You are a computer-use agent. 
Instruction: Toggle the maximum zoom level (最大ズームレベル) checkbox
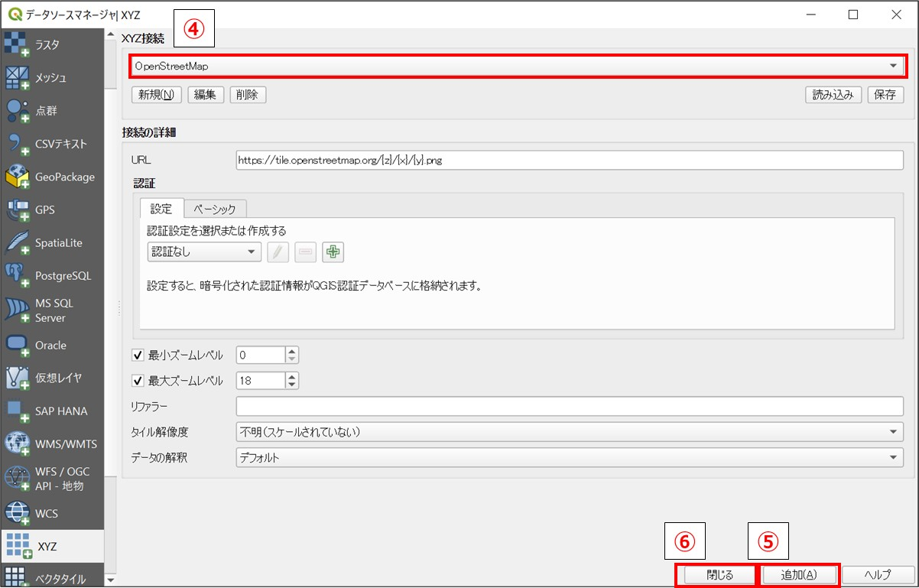[x=138, y=380]
